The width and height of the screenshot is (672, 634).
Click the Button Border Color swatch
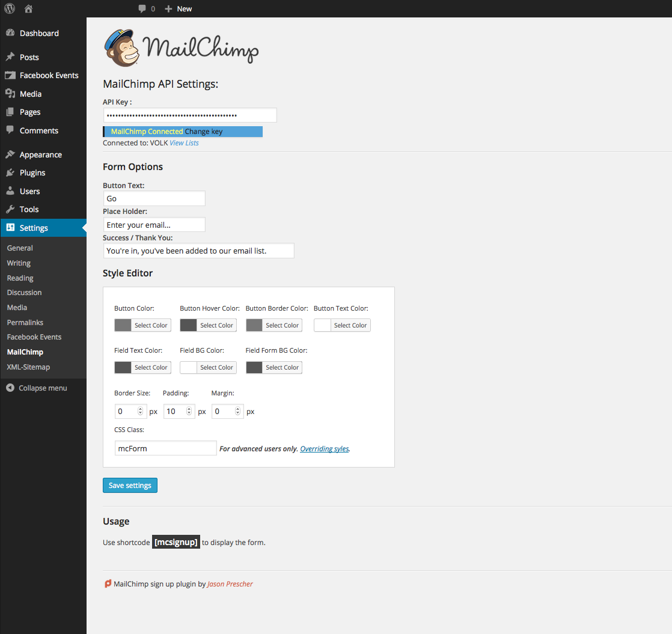tap(254, 325)
